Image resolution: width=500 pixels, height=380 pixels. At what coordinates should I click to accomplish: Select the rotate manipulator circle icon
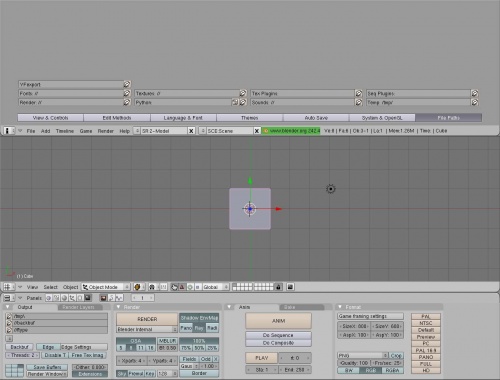(190, 287)
